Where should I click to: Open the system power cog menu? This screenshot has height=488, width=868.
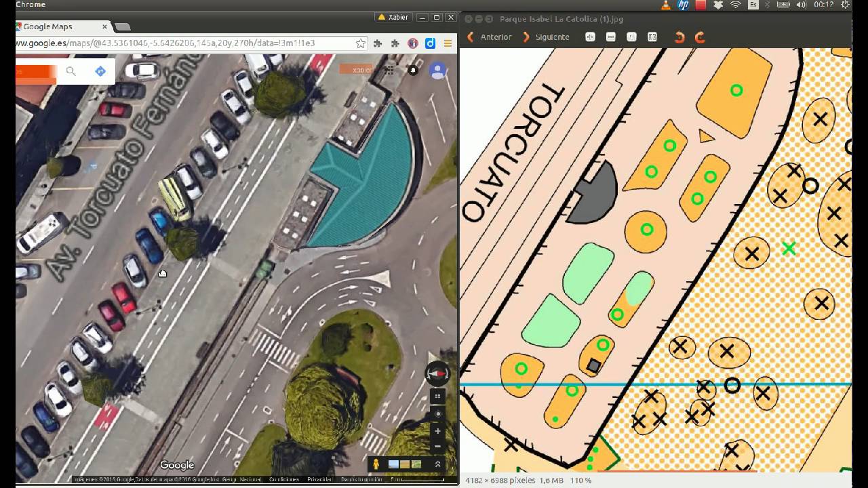pyautogui.click(x=845, y=5)
